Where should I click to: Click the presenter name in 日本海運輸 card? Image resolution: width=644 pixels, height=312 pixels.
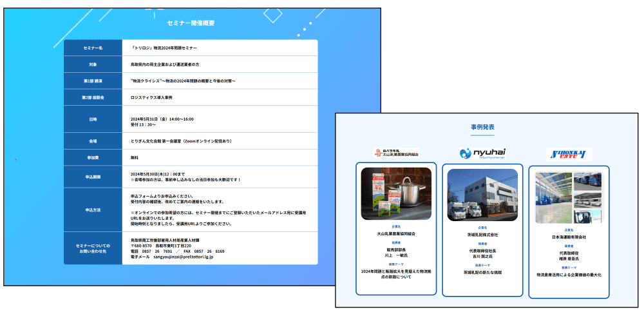click(x=569, y=259)
